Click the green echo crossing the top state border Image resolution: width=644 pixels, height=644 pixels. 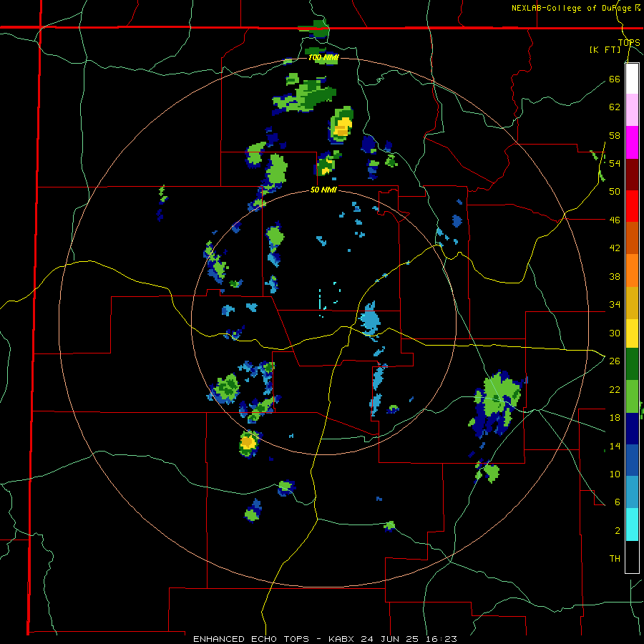(x=314, y=29)
